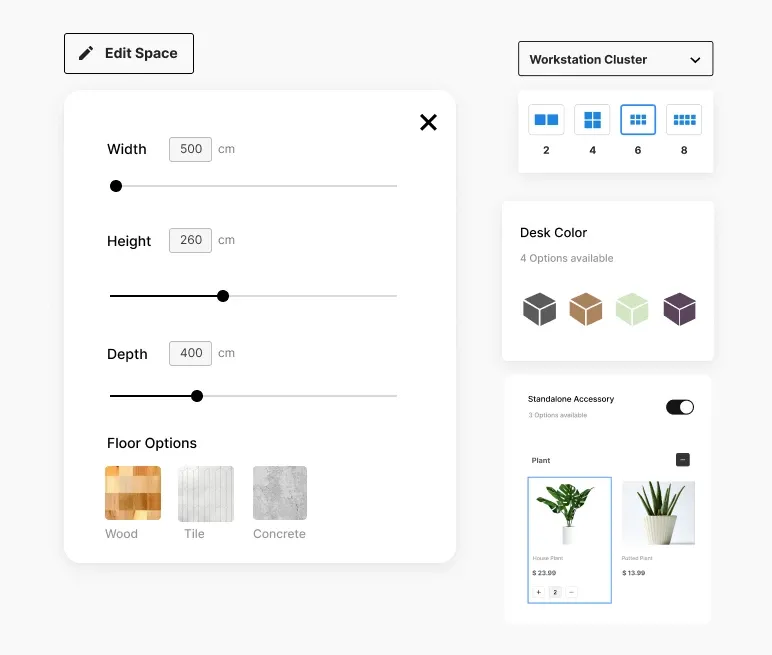772x655 pixels.
Task: Pick the brown wood desk color cube
Action: (x=586, y=309)
